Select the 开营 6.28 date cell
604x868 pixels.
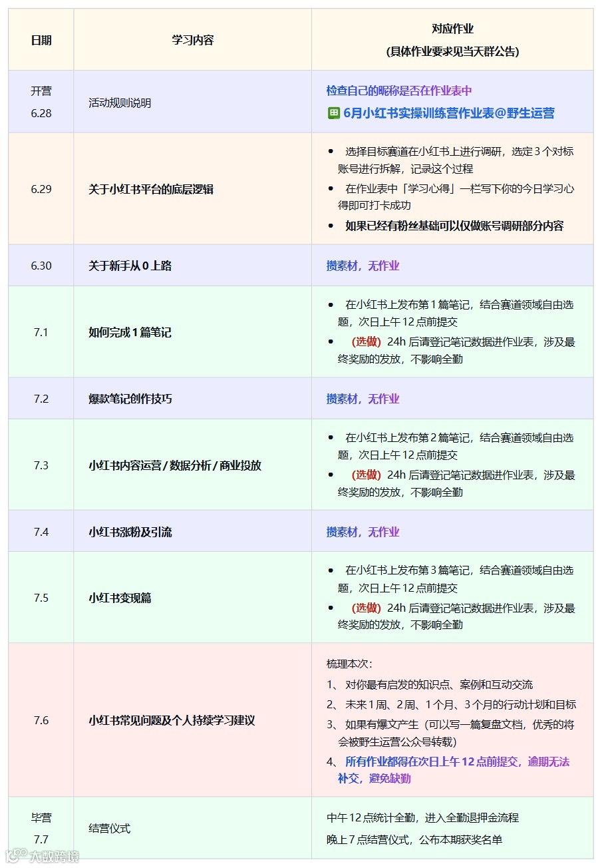41,102
